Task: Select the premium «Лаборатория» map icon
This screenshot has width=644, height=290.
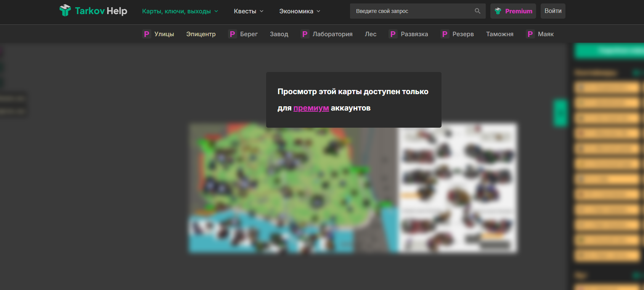Action: point(305,34)
